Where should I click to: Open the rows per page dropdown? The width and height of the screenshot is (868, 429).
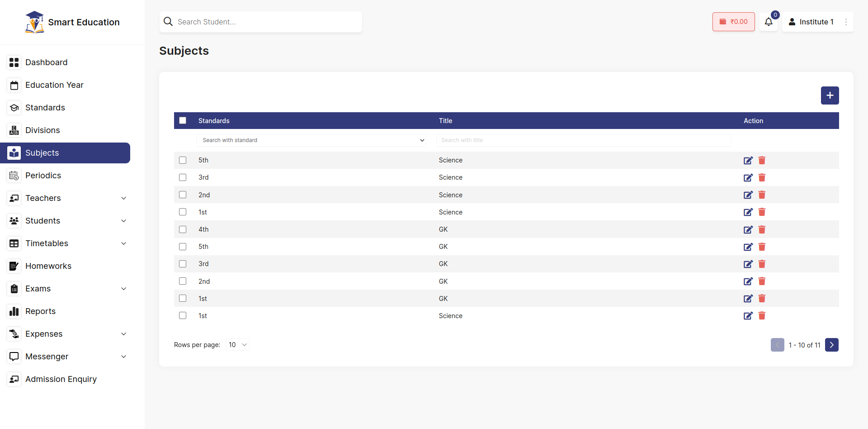click(x=238, y=345)
